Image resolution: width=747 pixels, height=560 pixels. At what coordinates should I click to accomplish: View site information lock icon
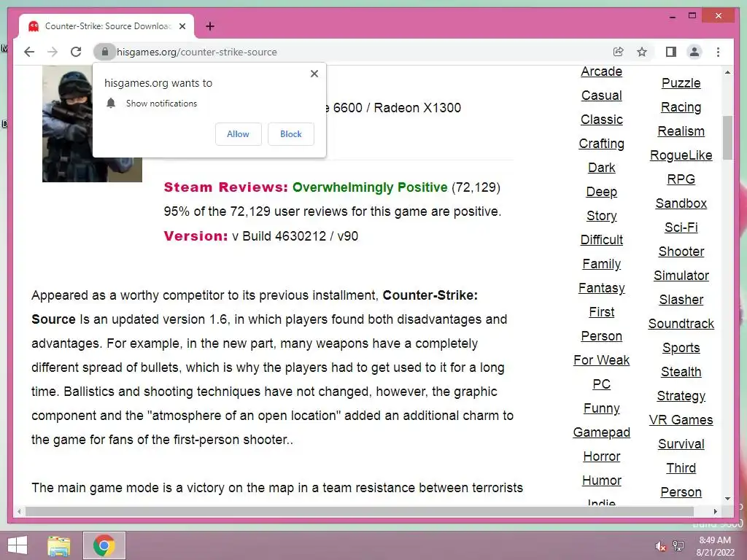105,52
